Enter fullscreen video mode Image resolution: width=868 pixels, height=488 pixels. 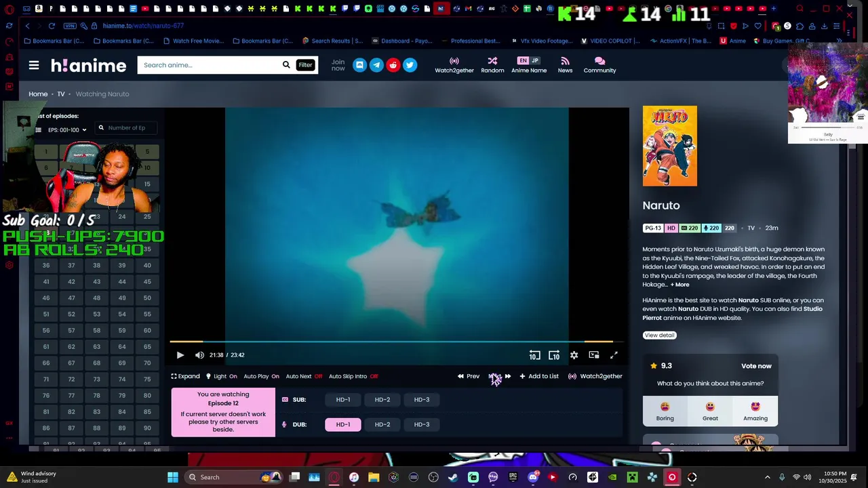[x=614, y=355]
